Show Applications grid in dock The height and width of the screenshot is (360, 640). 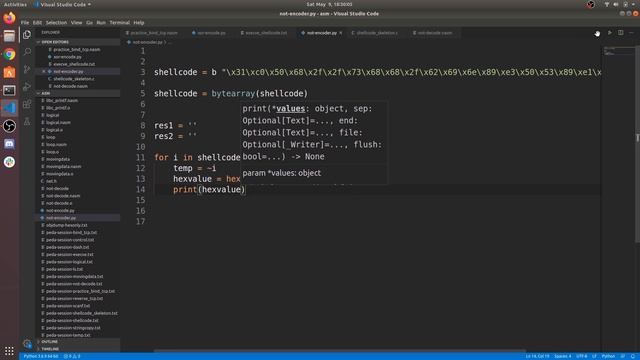pos(9,351)
